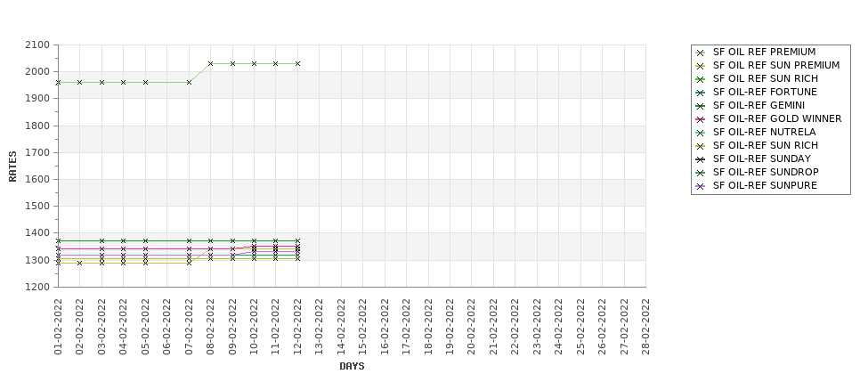Click the 2030 data point on 08-02-2022
Viewport: 868px width, 382px height.
click(x=210, y=64)
